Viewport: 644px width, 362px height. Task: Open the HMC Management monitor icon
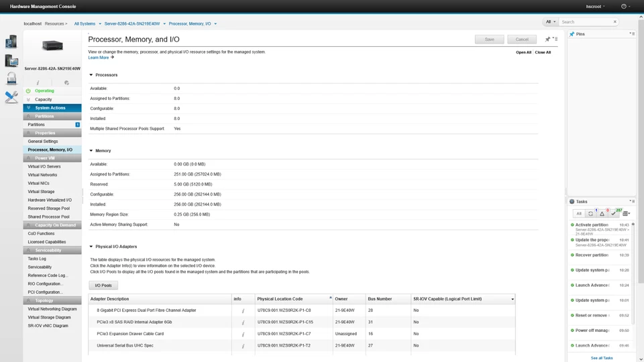point(11,61)
